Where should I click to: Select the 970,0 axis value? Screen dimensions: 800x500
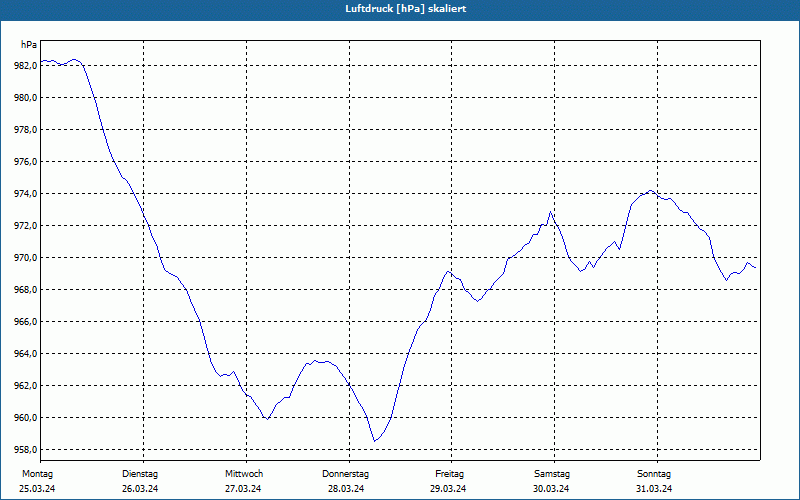(x=26, y=258)
